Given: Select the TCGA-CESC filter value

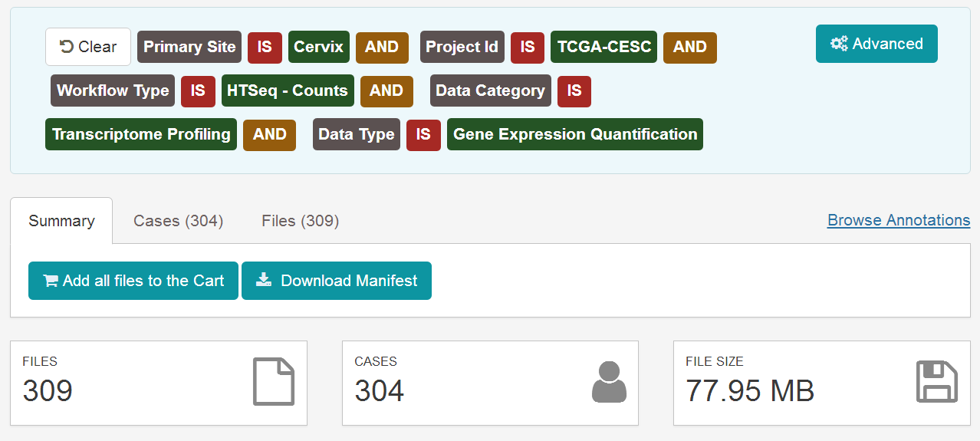Looking at the screenshot, I should pyautogui.click(x=604, y=47).
